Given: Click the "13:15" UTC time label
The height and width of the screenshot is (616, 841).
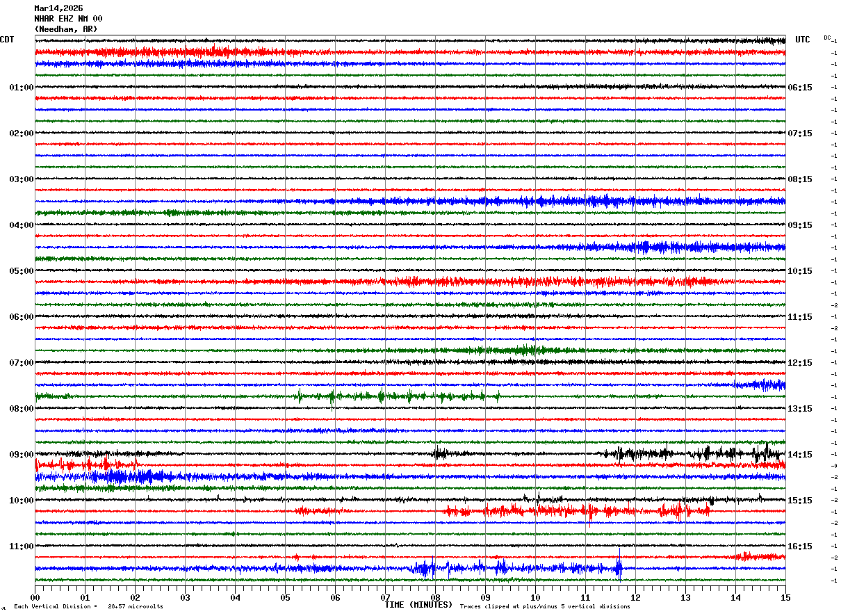Looking at the screenshot, I should [x=800, y=409].
